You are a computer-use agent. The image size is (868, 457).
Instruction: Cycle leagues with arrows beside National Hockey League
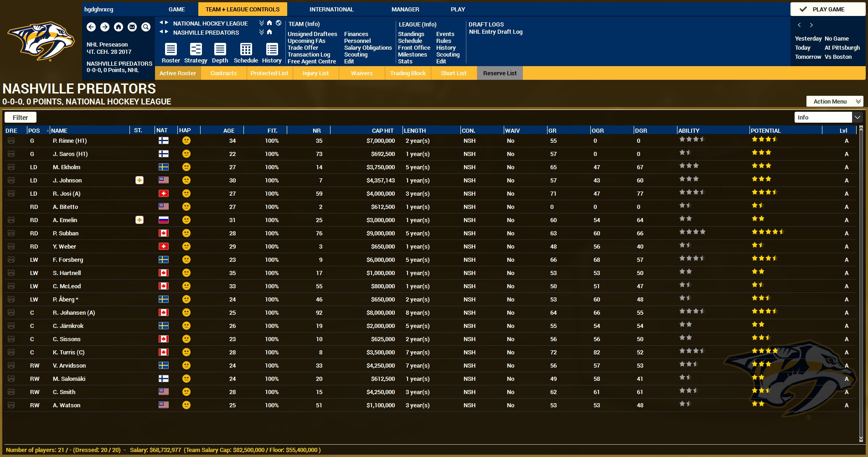coord(164,22)
